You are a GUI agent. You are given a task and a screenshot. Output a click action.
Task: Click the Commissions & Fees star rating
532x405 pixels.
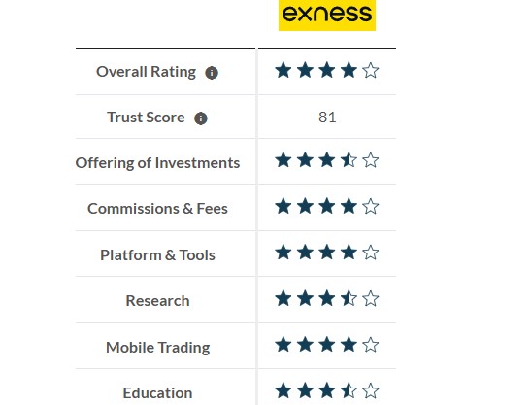[327, 207]
